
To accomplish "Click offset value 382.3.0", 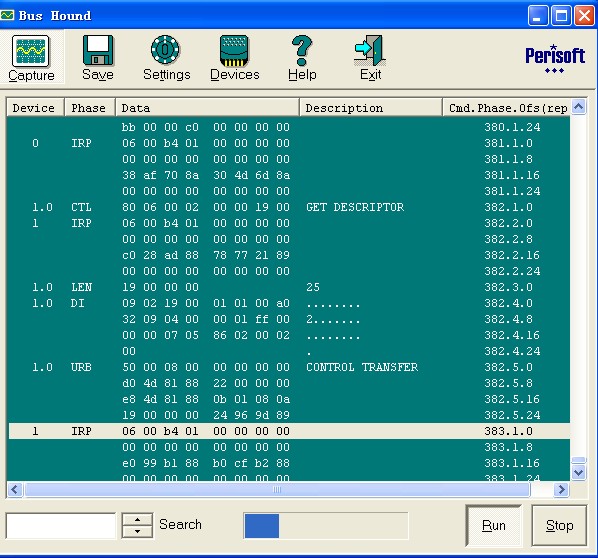I will 508,287.
